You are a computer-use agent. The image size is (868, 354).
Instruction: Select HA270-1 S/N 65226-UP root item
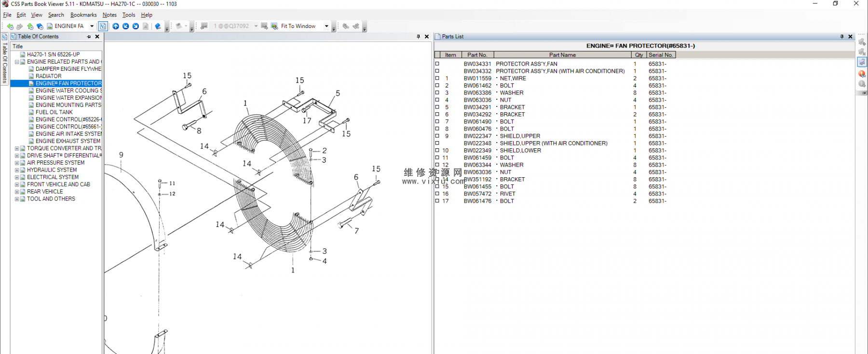(x=53, y=54)
